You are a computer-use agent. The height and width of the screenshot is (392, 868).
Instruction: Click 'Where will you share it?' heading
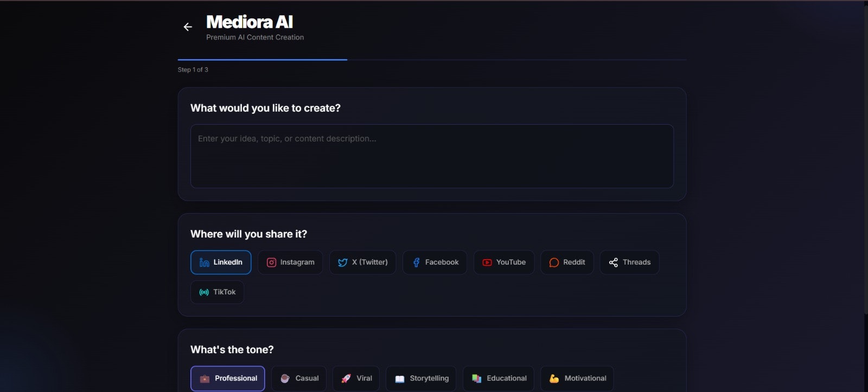tap(248, 234)
